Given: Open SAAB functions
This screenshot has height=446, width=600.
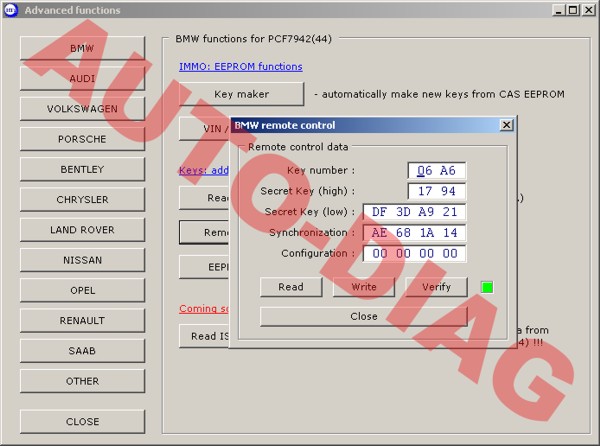Looking at the screenshot, I should tap(82, 351).
